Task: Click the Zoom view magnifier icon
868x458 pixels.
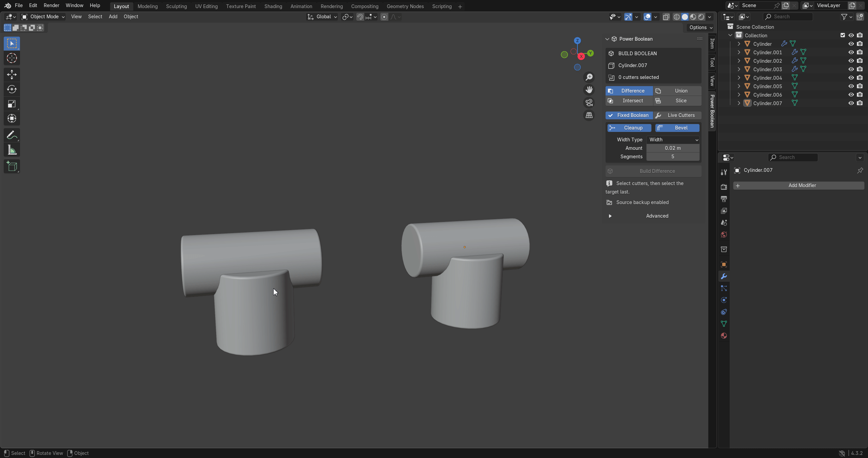Action: tap(589, 77)
